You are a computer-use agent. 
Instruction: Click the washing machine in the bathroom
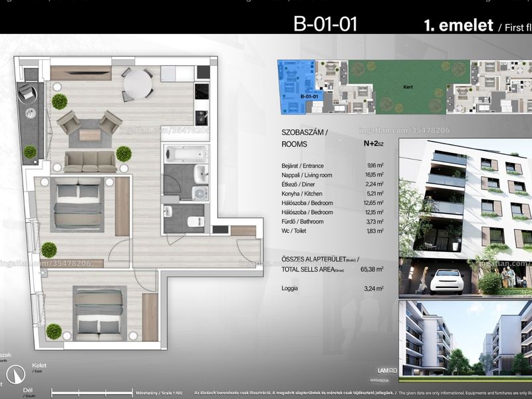200,193
